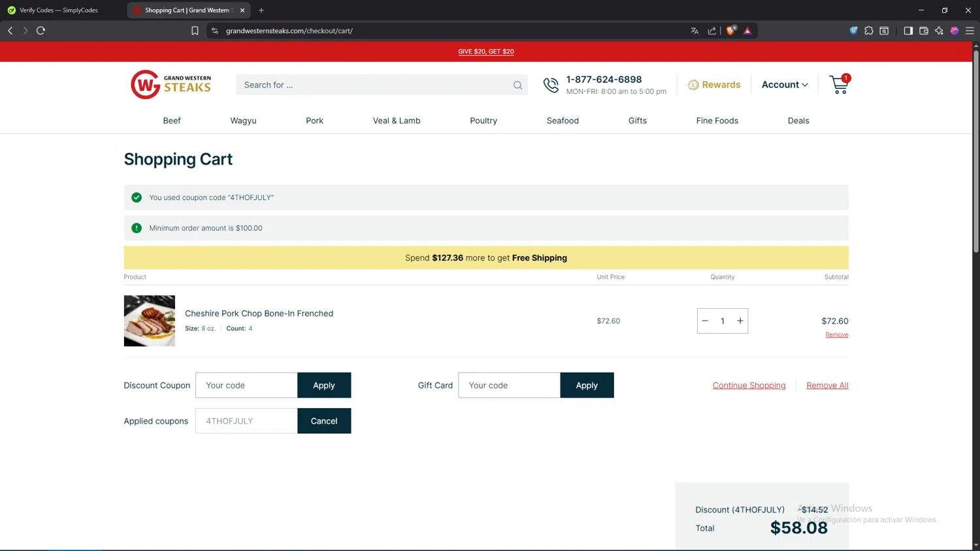Expand the Account dropdown
Screen dimensions: 980x551
[x=785, y=85]
